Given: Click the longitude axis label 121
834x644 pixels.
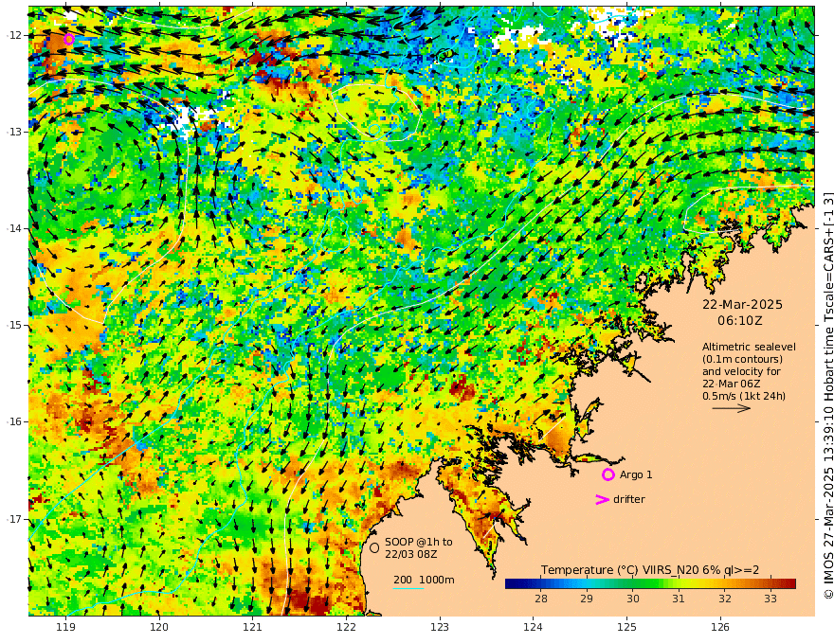Looking at the screenshot, I should (253, 627).
